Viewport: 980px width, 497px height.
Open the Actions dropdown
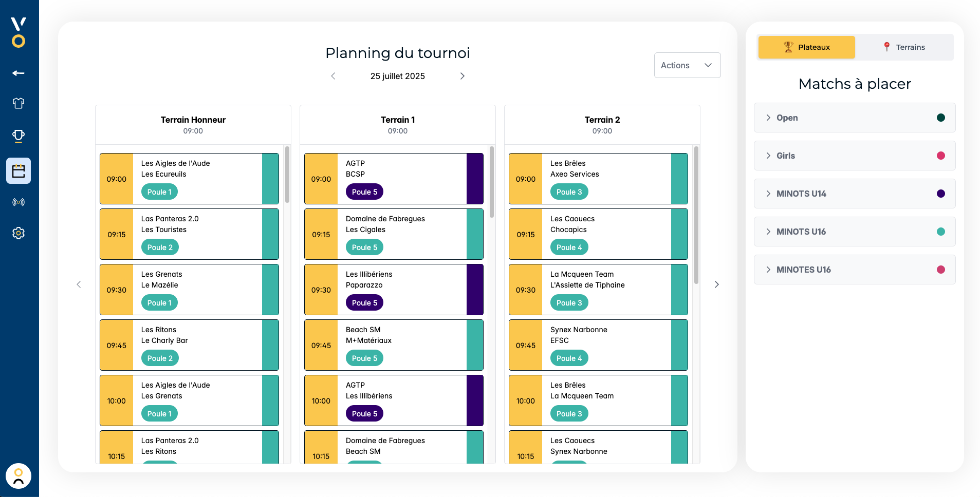687,65
